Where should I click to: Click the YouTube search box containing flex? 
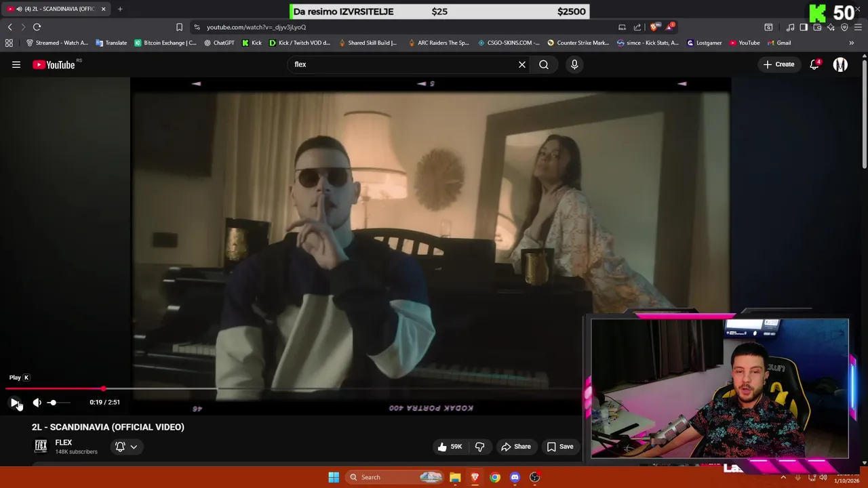click(x=403, y=64)
